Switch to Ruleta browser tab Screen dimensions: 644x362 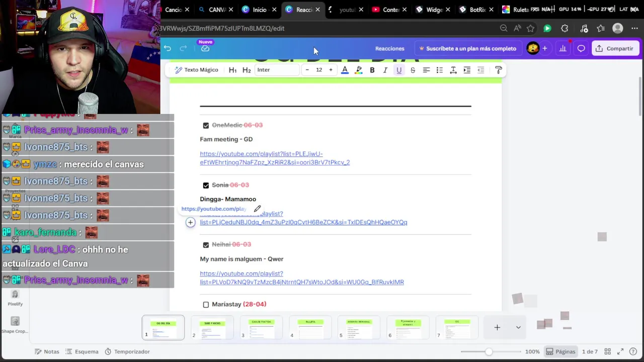520,10
